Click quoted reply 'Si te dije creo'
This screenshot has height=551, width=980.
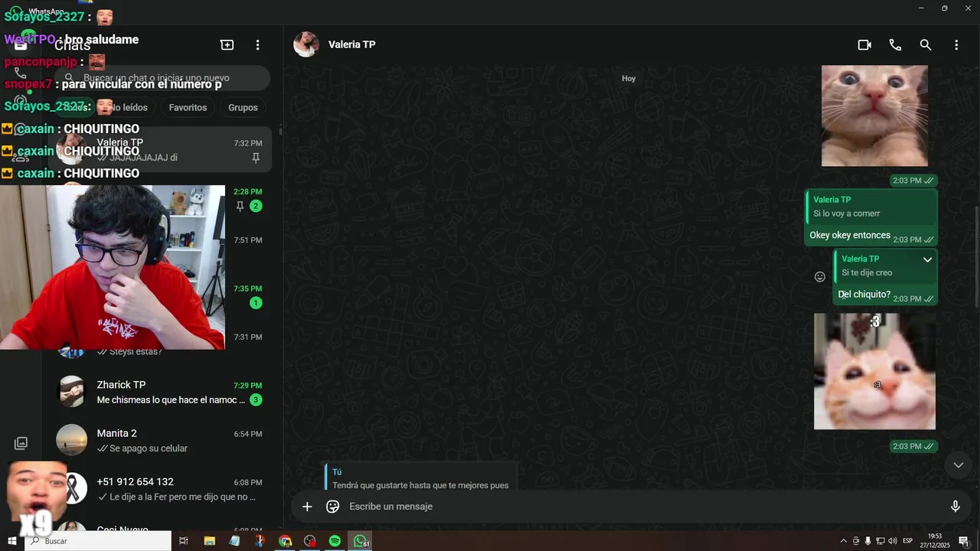point(884,266)
